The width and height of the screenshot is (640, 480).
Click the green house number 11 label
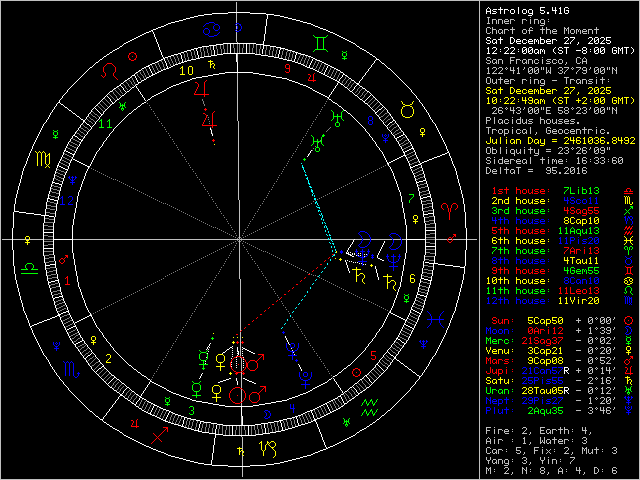(x=106, y=123)
